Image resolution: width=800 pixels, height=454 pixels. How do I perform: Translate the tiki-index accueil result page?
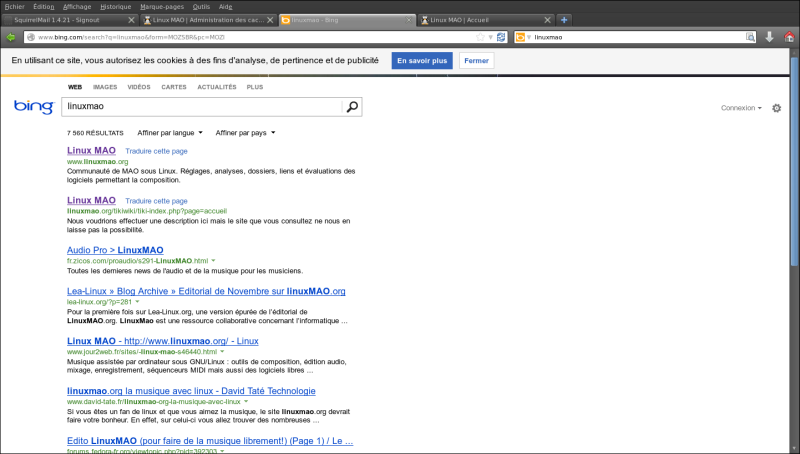[x=156, y=201]
